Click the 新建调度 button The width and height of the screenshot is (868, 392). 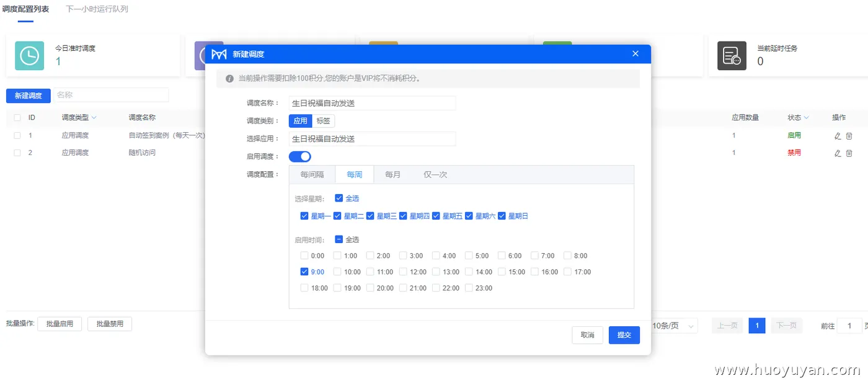29,96
